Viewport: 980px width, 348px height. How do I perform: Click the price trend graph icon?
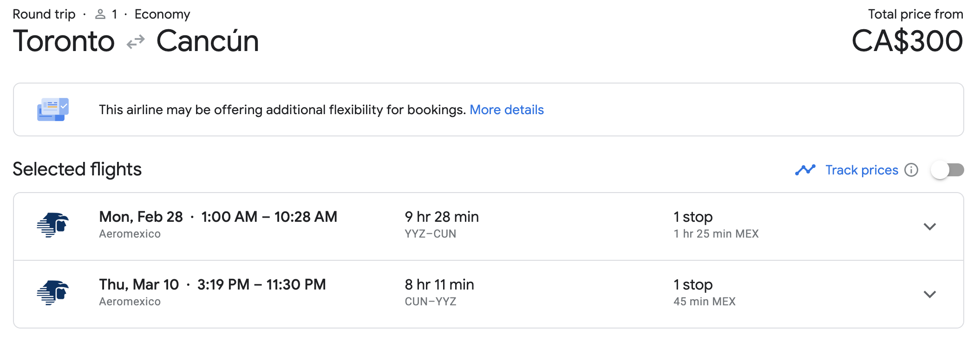[x=805, y=170]
